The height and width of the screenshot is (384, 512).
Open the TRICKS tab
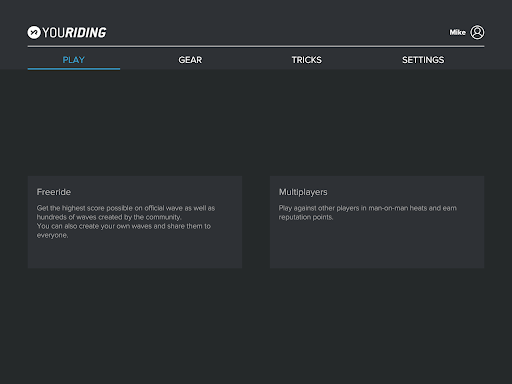click(307, 60)
